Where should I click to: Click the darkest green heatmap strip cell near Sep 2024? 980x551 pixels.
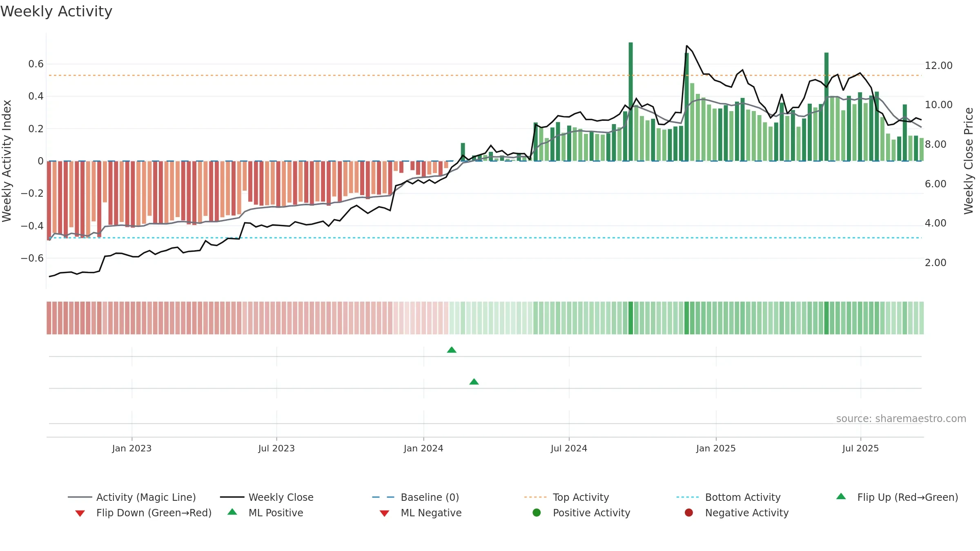(x=631, y=318)
